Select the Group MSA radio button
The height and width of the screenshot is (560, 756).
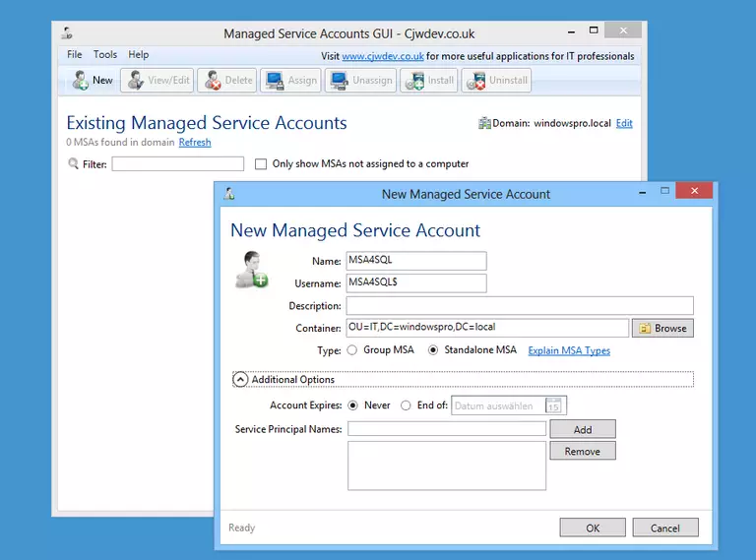pyautogui.click(x=352, y=350)
